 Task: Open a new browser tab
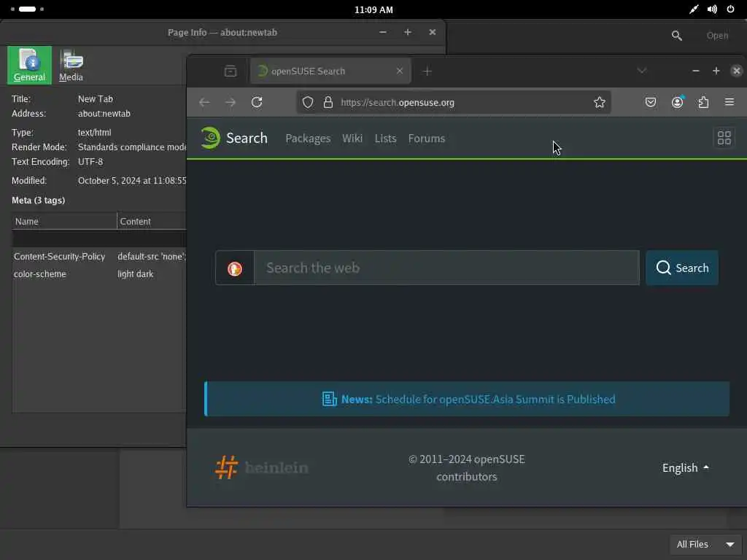[x=427, y=71]
